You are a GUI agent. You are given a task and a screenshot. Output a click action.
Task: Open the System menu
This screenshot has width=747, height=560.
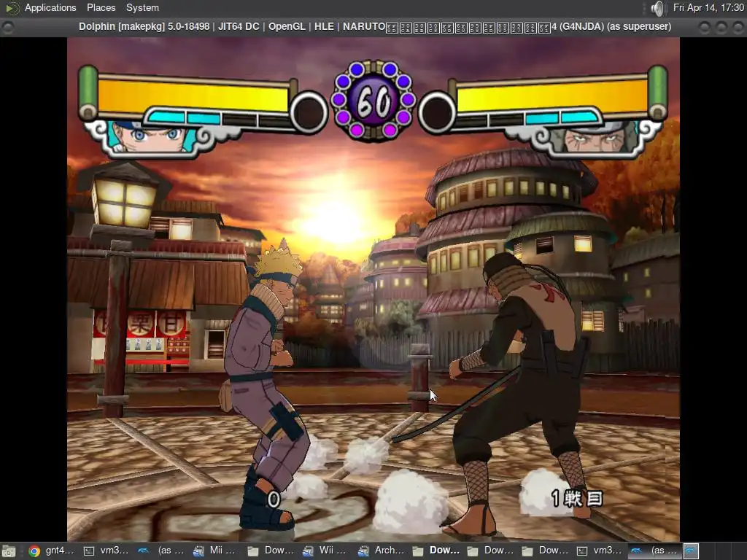(142, 7)
